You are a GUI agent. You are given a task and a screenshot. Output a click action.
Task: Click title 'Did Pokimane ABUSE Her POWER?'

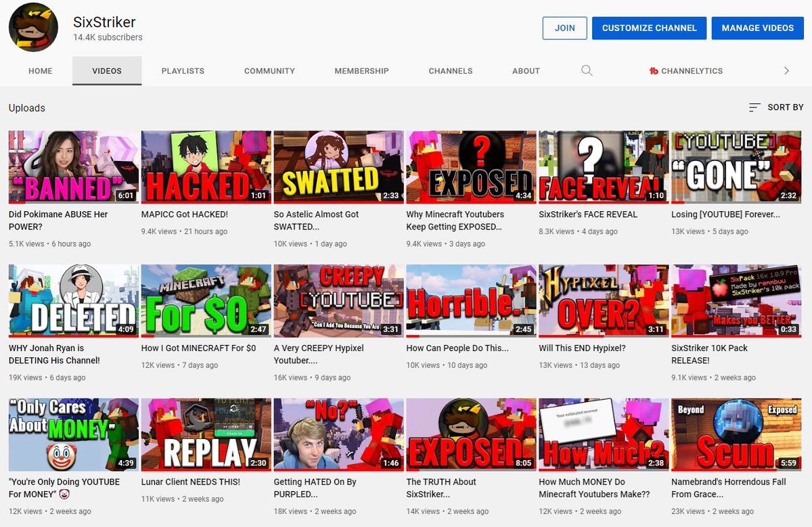tap(58, 221)
